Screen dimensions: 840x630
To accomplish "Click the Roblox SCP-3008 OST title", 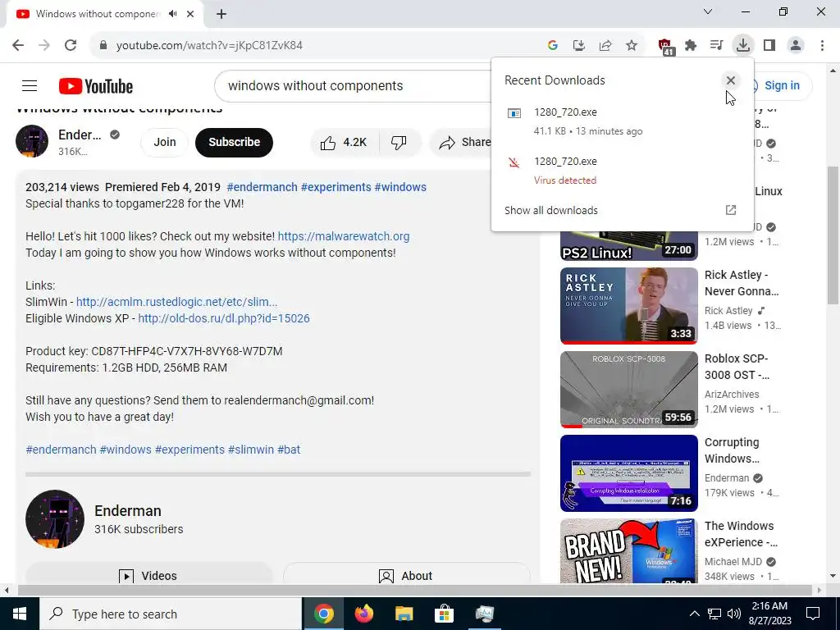I will coord(737,367).
